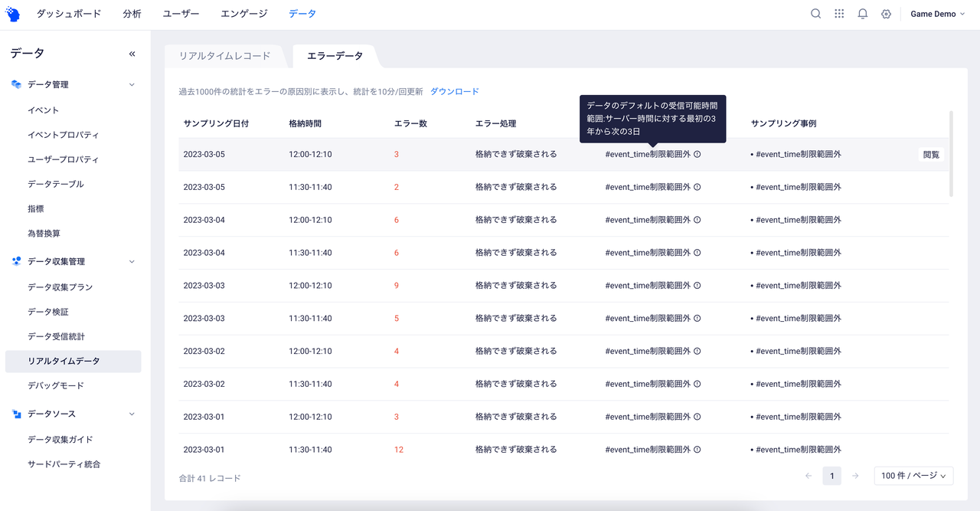This screenshot has width=980, height=511.
Task: Click the search magnifier icon in header
Action: (816, 14)
